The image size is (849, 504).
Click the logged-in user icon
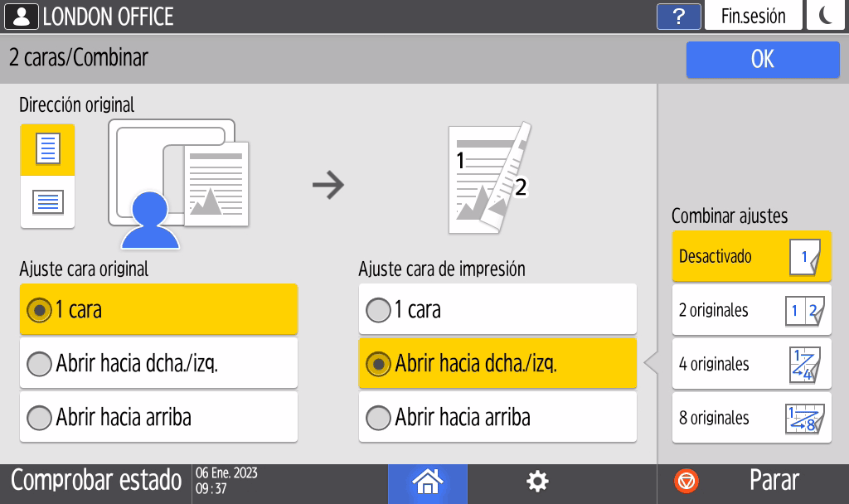coord(21,17)
